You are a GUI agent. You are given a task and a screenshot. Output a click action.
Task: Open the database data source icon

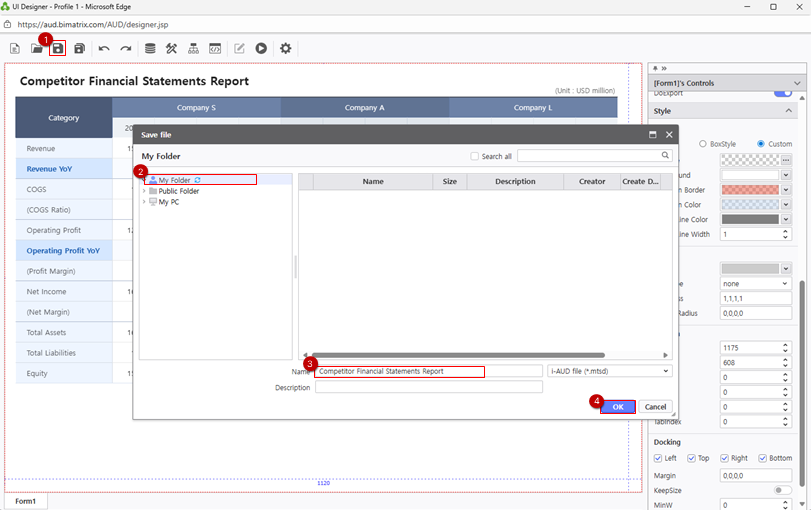(150, 48)
